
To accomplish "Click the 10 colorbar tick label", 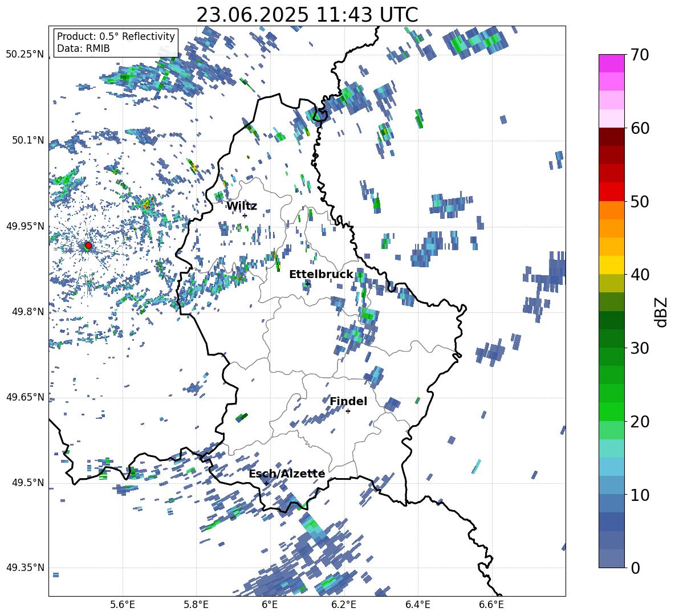I will tap(639, 495).
